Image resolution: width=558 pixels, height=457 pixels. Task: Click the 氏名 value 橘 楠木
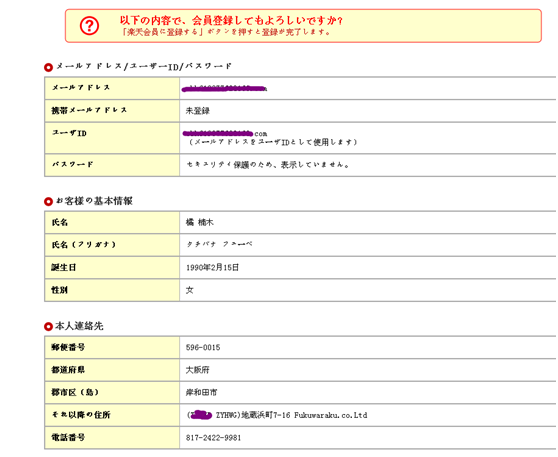199,222
